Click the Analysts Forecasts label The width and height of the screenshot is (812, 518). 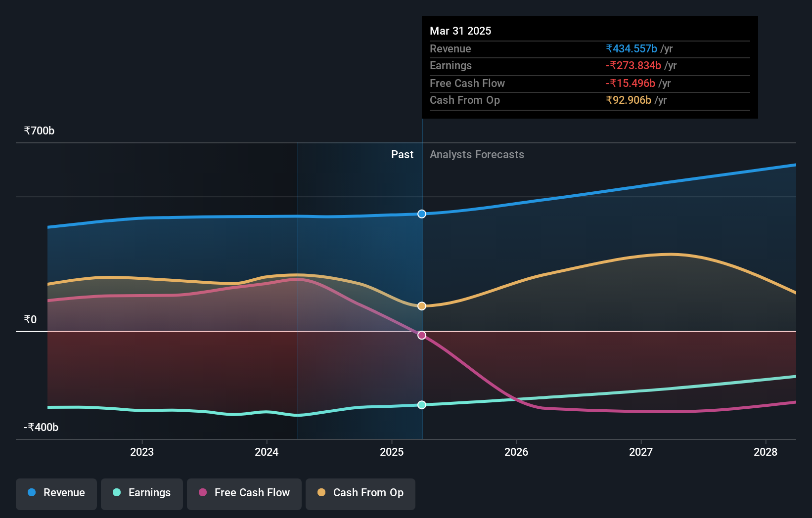[x=477, y=155]
